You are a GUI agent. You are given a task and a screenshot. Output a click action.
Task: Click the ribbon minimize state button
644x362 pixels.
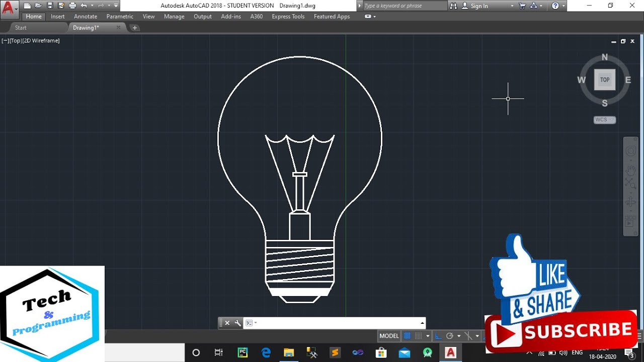tap(368, 17)
